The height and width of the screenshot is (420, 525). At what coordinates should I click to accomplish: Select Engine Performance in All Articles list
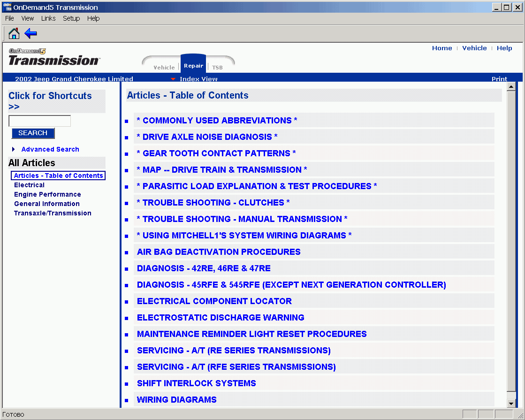(47, 194)
